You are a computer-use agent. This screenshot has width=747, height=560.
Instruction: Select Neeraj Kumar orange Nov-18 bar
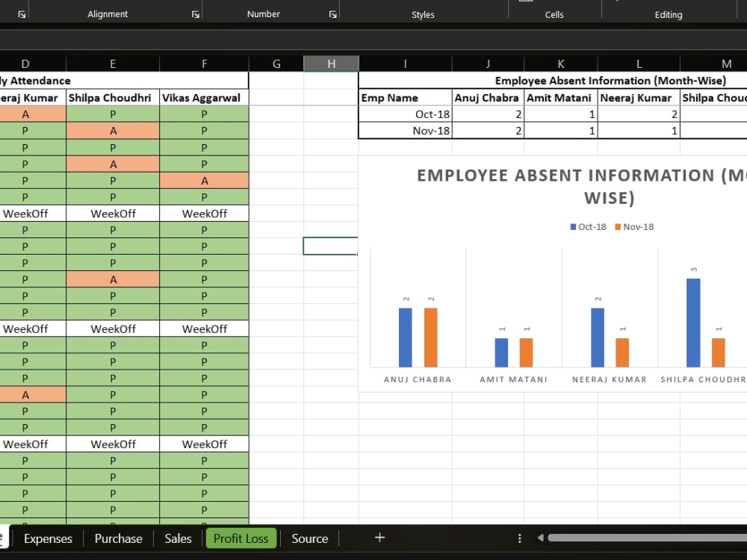click(622, 352)
